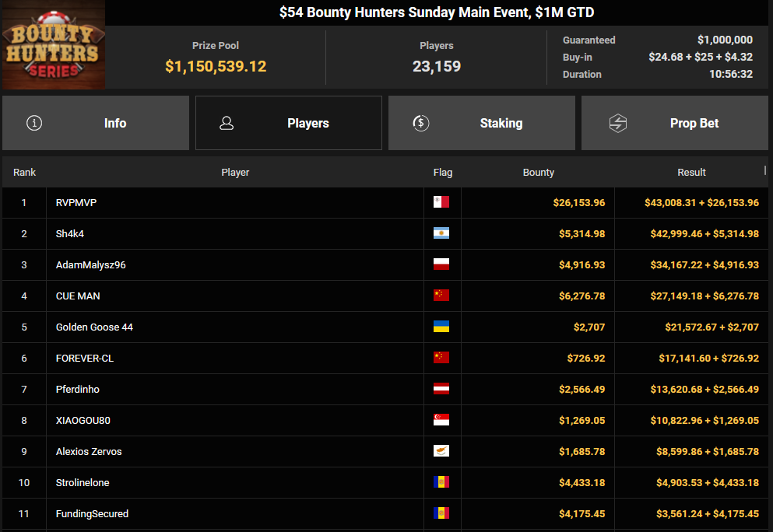Image resolution: width=773 pixels, height=532 pixels.
Task: Click the Poland flag for AdamMalysz96
Action: [441, 264]
